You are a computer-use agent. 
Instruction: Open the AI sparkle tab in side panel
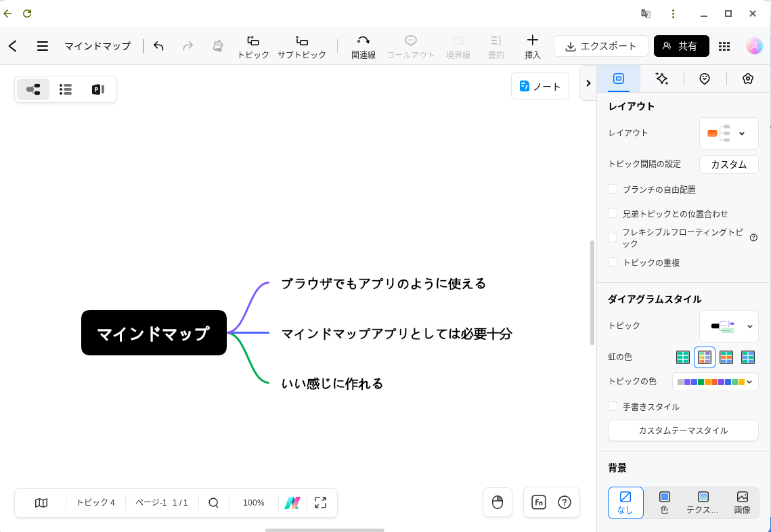pos(661,79)
